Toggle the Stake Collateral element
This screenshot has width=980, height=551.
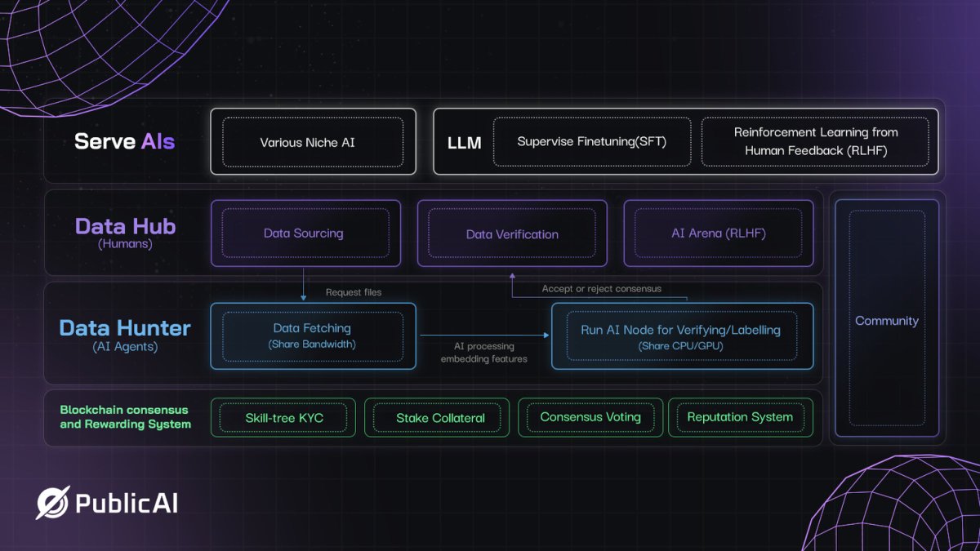coord(436,417)
